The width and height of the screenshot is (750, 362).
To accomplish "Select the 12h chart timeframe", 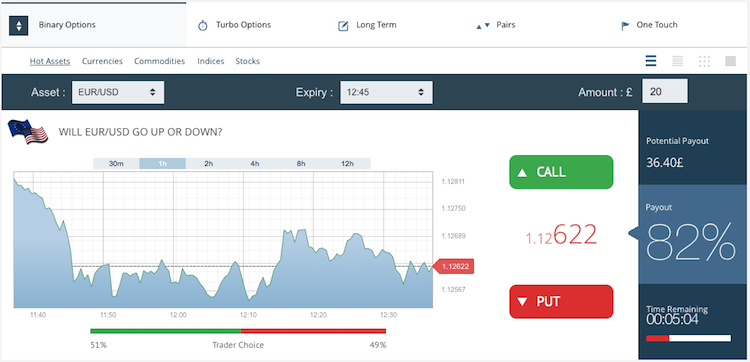I will pos(347,164).
